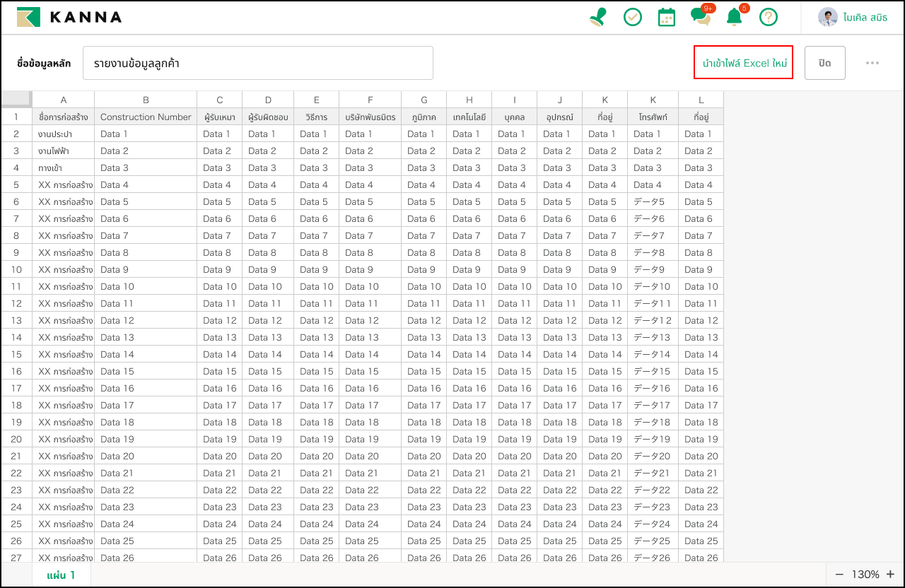
Task: Click the checkmark tasks icon
Action: coord(633,18)
